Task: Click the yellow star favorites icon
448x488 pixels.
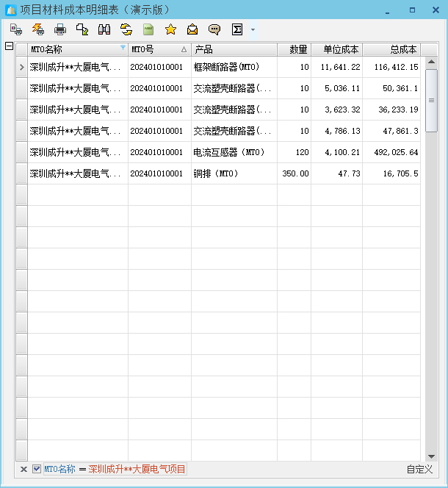Action: (x=170, y=29)
